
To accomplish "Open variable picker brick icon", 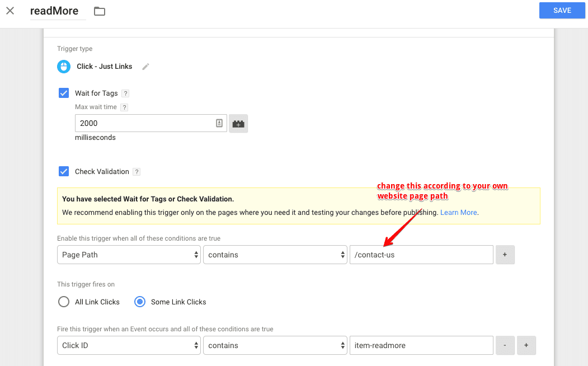I will coord(238,124).
